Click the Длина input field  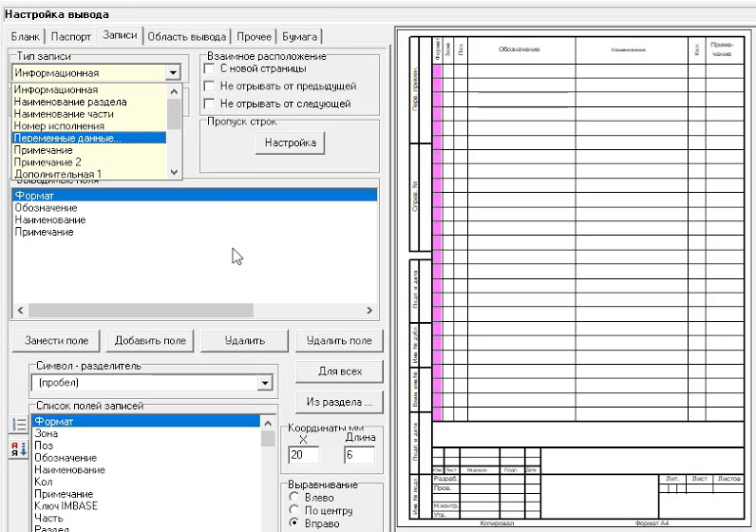pyautogui.click(x=359, y=455)
